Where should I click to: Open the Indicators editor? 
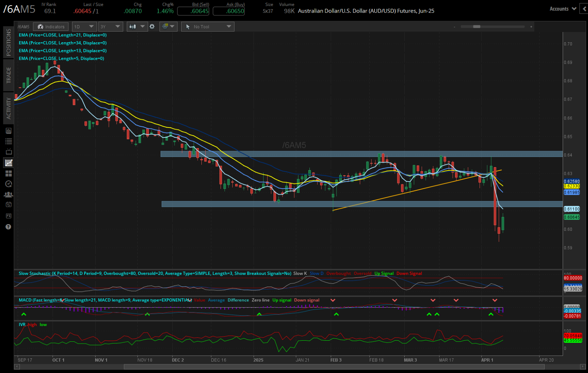50,26
